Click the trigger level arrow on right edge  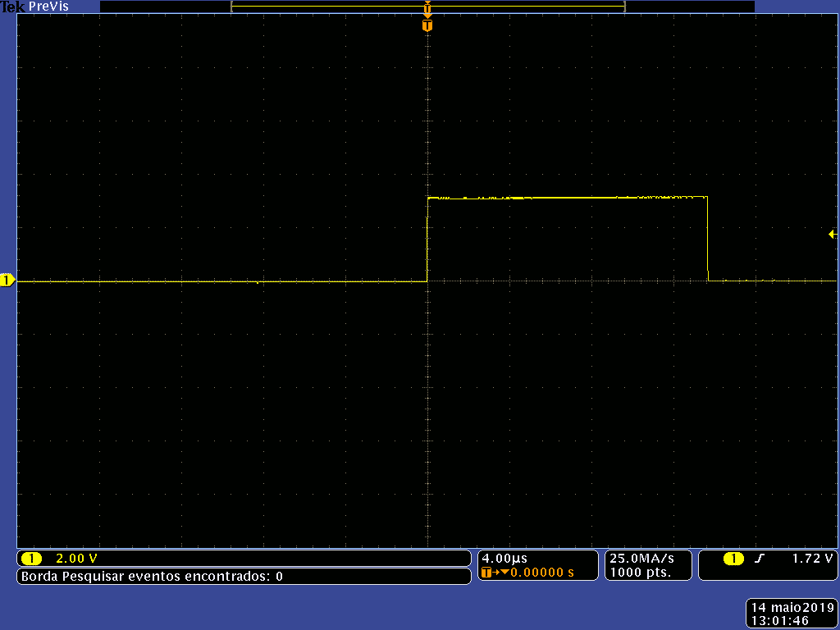tap(833, 235)
